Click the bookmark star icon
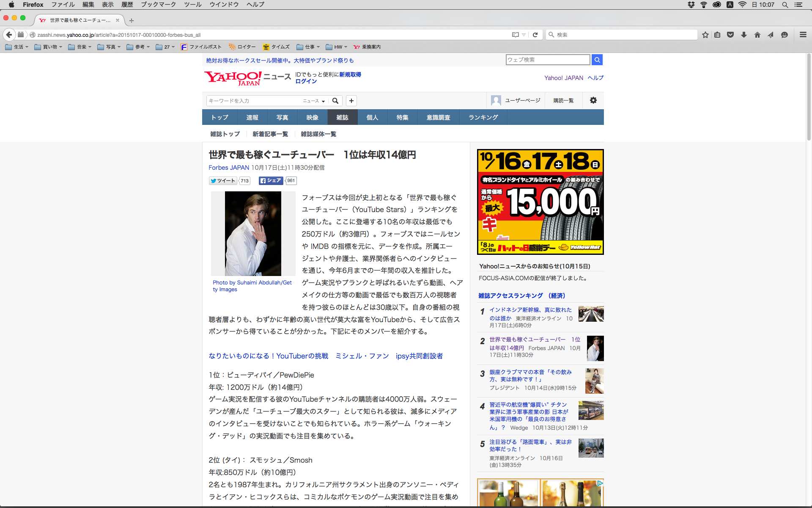Screen dimensions: 812x508 tap(705, 35)
